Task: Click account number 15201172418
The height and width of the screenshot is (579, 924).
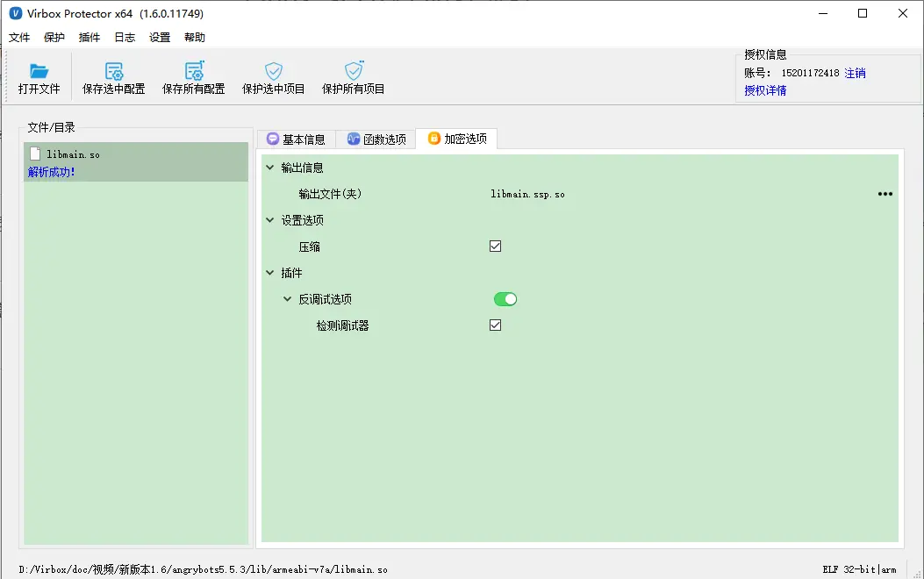Action: point(810,73)
